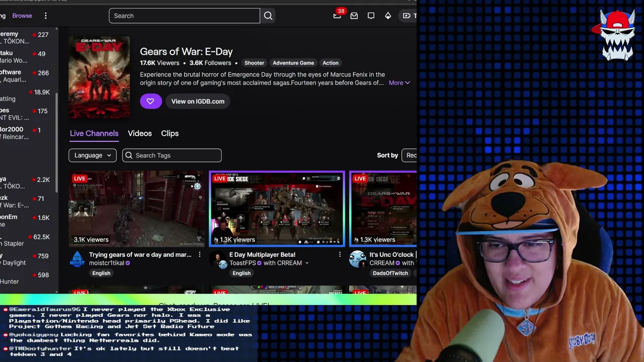Click the 17.6K Viewers count

(159, 63)
